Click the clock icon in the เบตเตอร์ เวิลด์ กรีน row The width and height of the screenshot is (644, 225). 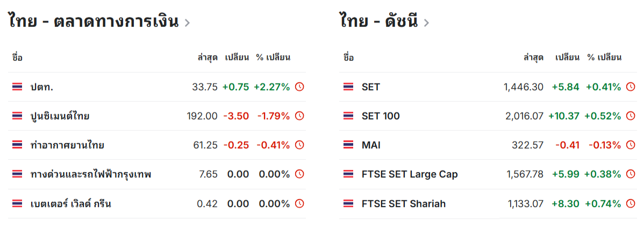click(300, 203)
